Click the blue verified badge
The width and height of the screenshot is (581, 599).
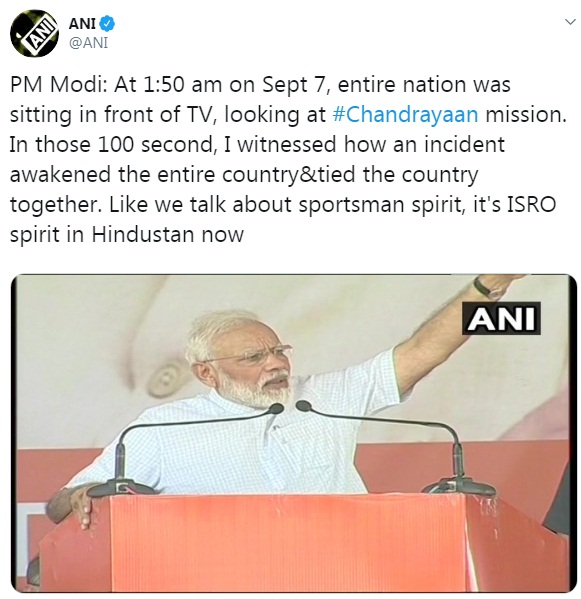107,24
